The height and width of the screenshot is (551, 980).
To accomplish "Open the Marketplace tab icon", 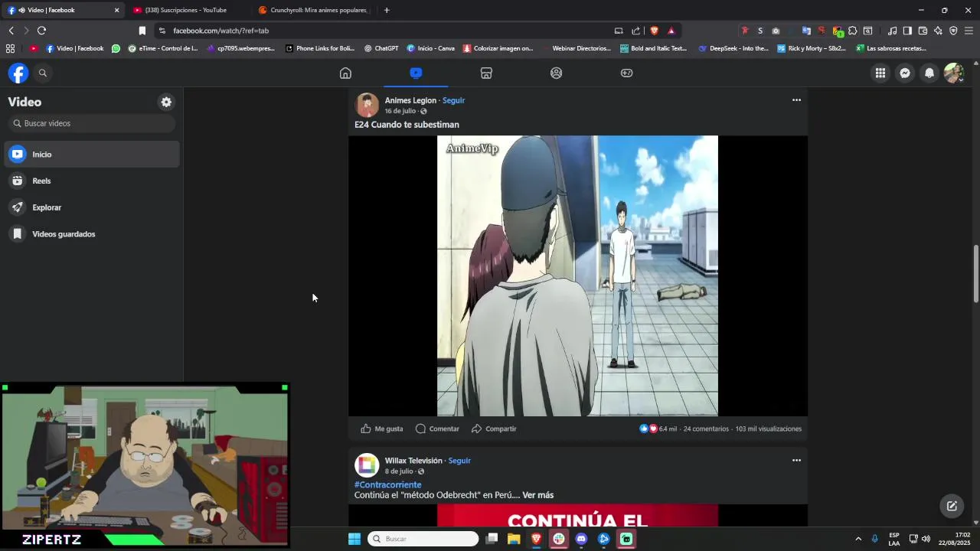I will point(486,73).
